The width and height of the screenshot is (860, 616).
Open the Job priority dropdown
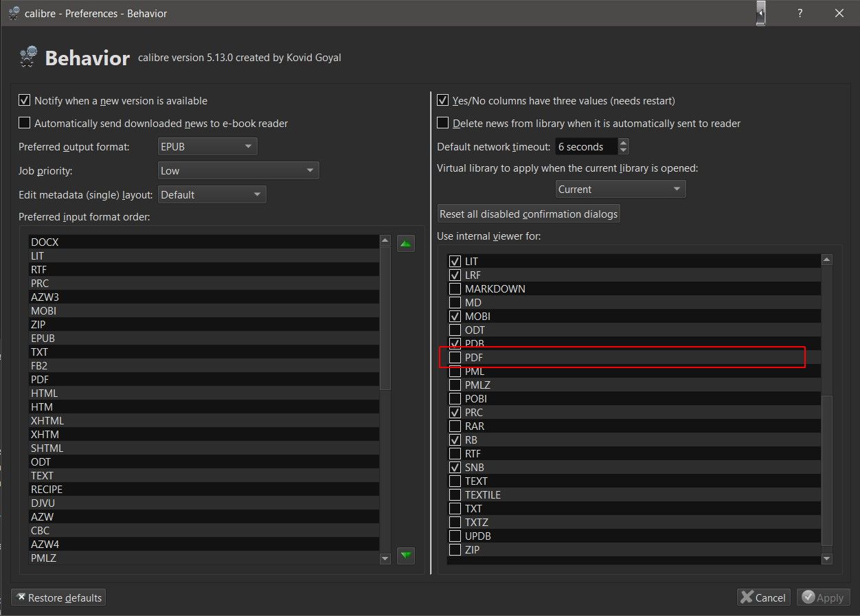pos(238,170)
